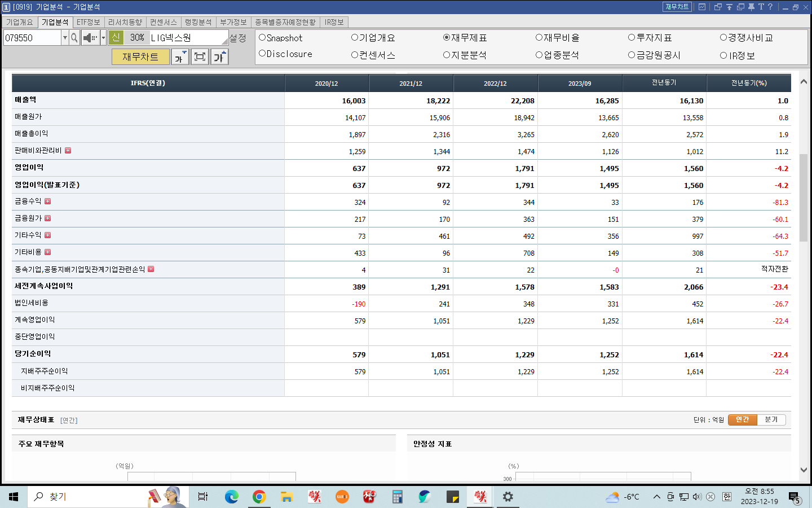Click scroll up arrow on page scrollbar

[804, 82]
